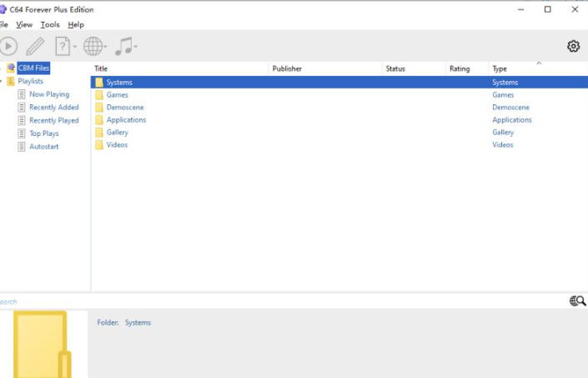Sort by the Rating column header
588x378 pixels.
460,68
